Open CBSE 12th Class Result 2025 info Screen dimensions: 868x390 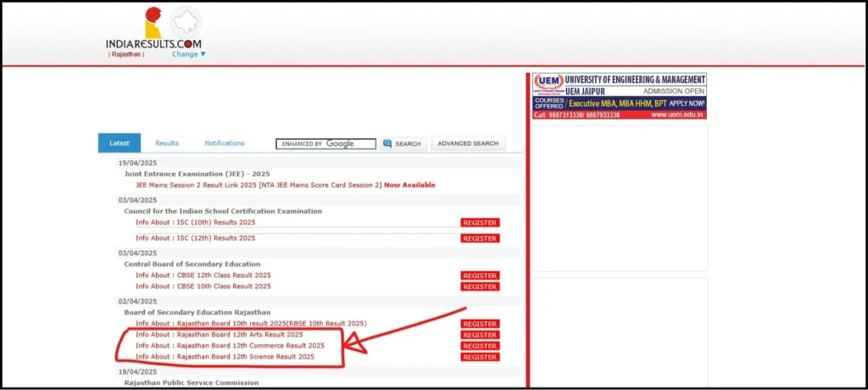click(203, 275)
